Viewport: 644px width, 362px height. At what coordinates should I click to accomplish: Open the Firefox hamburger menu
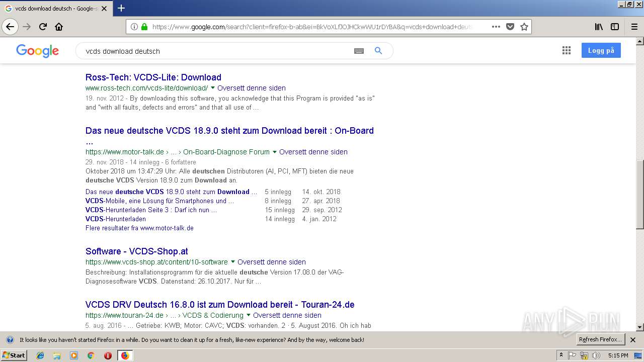click(x=634, y=27)
